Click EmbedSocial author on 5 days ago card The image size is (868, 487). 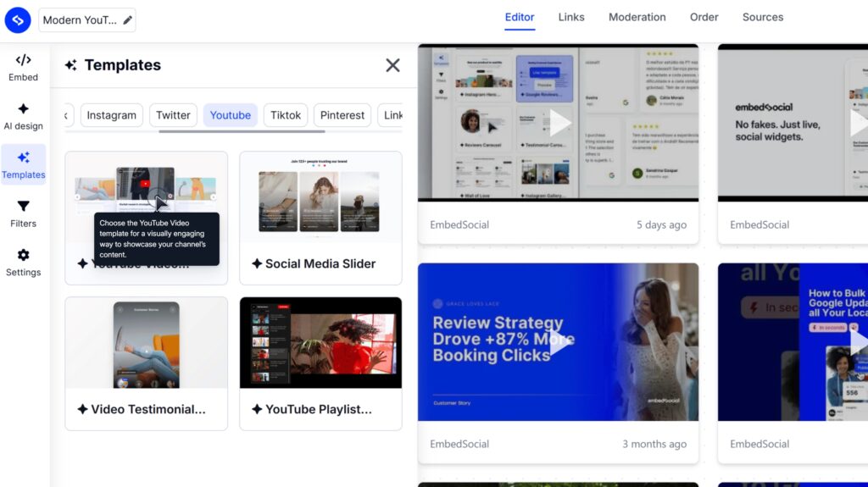click(x=459, y=224)
